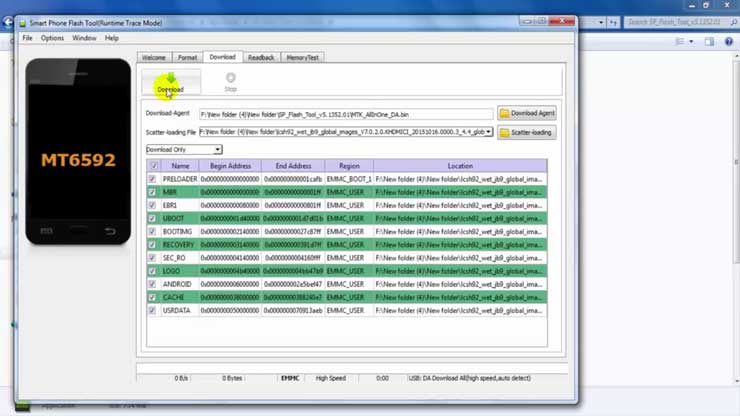Click the Explorer search magnifier icon

(734, 22)
